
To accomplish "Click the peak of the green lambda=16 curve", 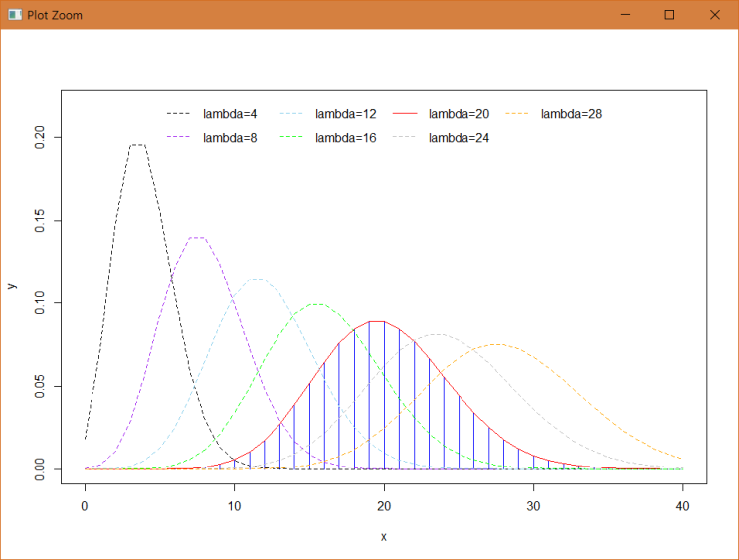I will 316,304.
